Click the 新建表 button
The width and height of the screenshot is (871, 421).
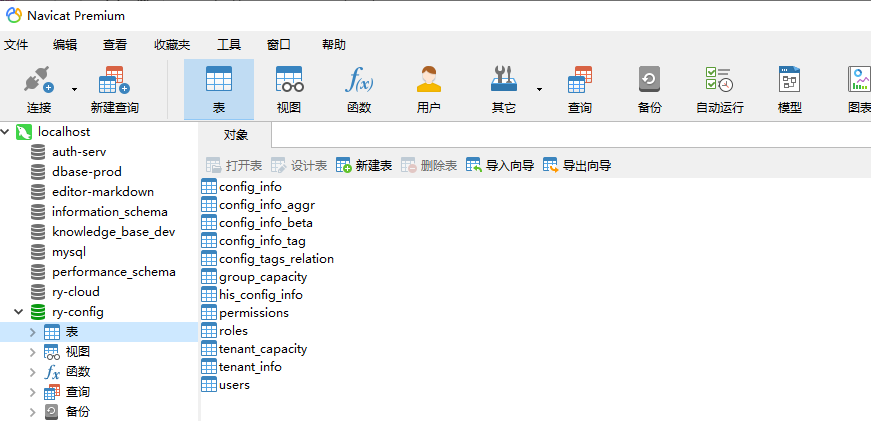(364, 165)
